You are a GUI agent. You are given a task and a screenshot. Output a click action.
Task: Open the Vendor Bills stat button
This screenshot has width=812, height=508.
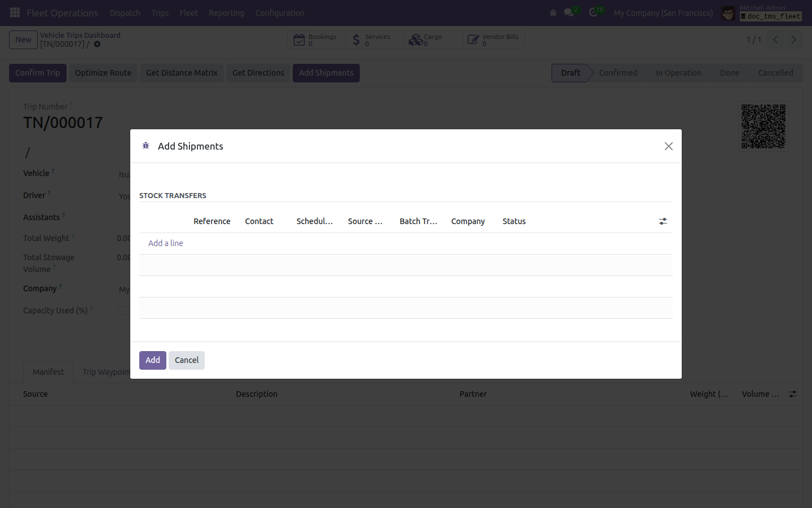point(494,40)
